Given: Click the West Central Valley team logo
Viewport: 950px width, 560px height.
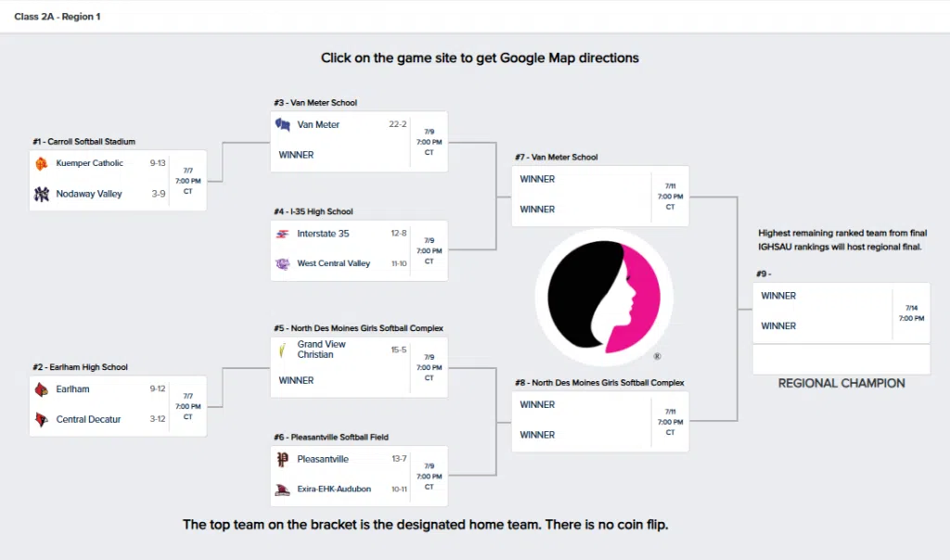Looking at the screenshot, I should point(283,263).
